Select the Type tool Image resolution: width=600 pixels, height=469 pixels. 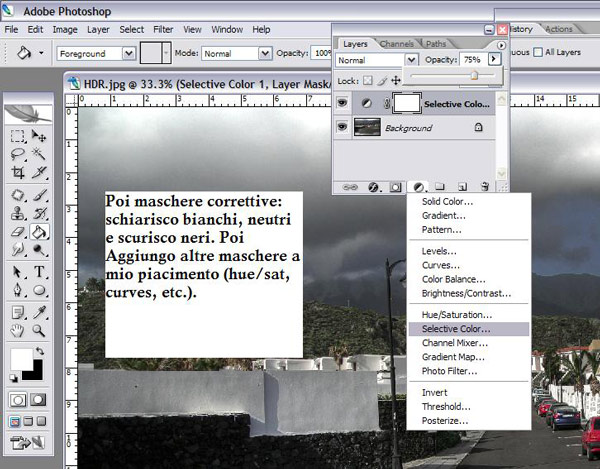(x=40, y=270)
